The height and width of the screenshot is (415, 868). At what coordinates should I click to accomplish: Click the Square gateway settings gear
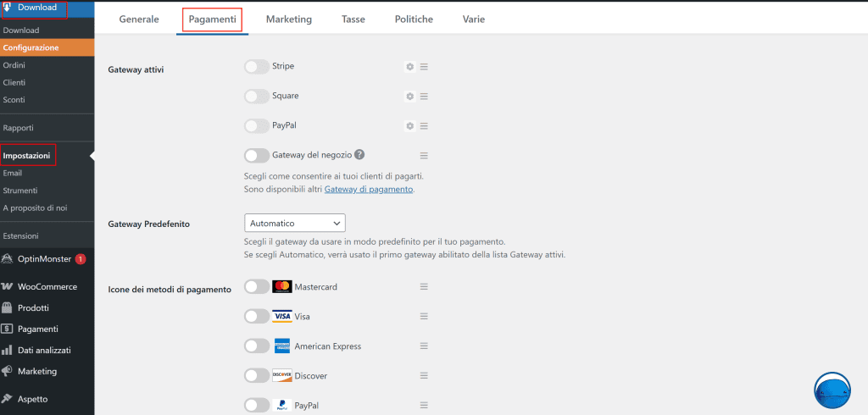coord(409,97)
